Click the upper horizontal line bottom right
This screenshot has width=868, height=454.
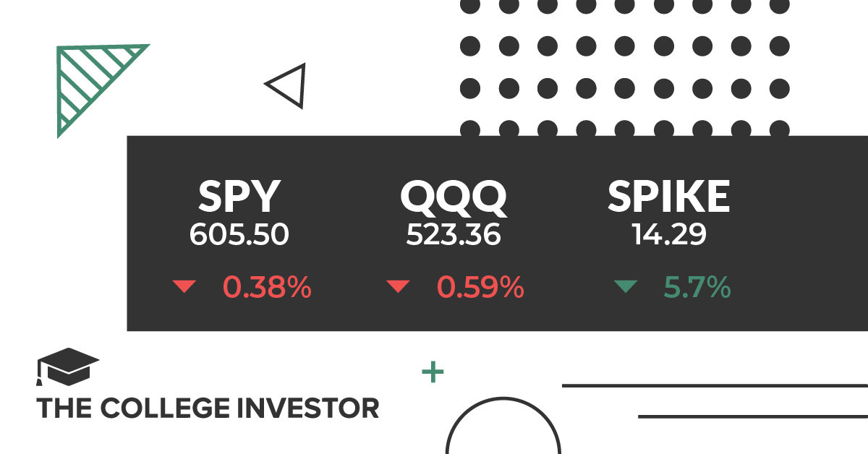pos(715,385)
